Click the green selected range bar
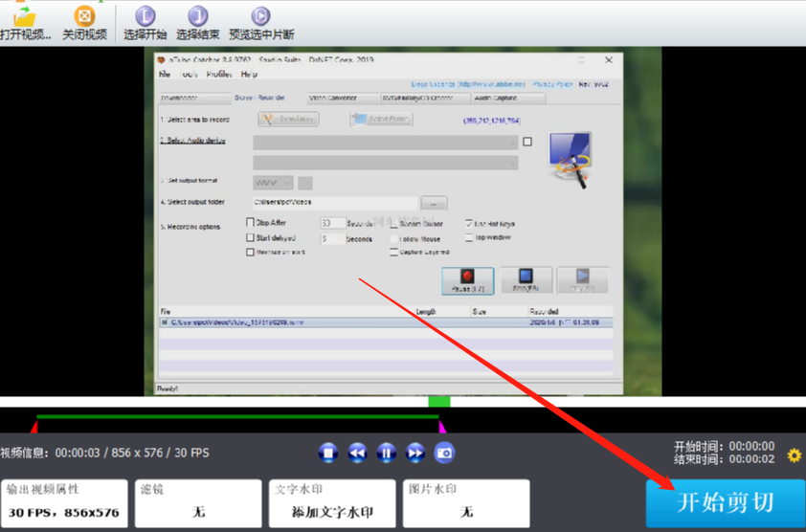The height and width of the screenshot is (532, 806). [x=237, y=416]
